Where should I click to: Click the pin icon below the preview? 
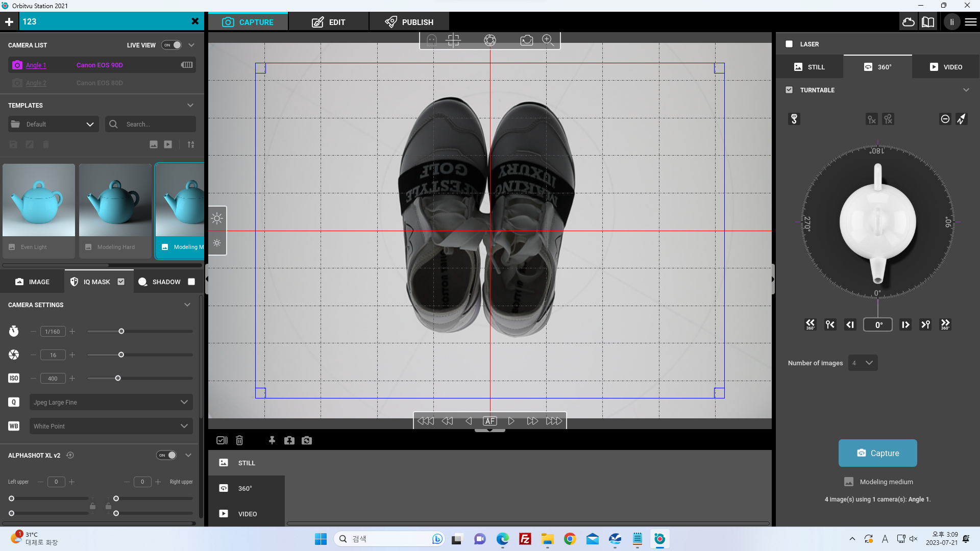272,440
